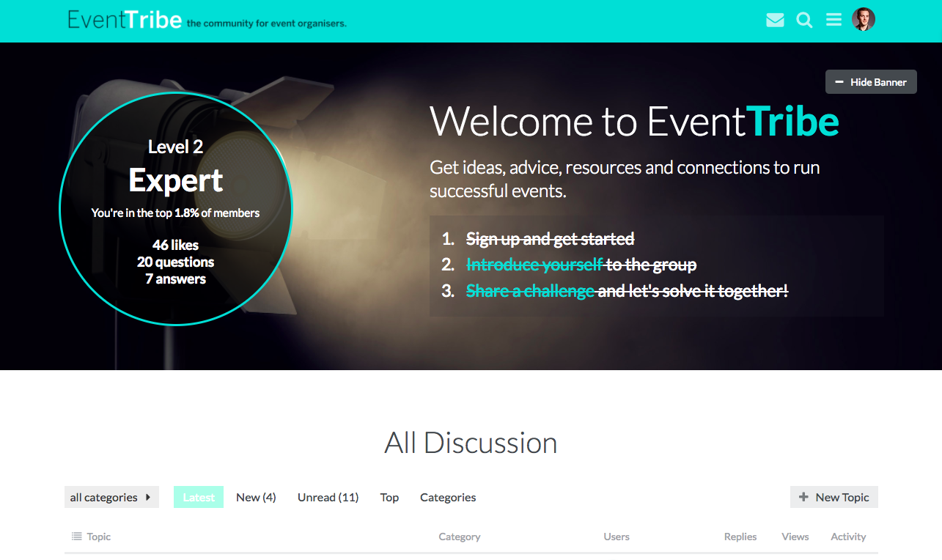
Task: Open the Share a challenge link
Action: 530,291
